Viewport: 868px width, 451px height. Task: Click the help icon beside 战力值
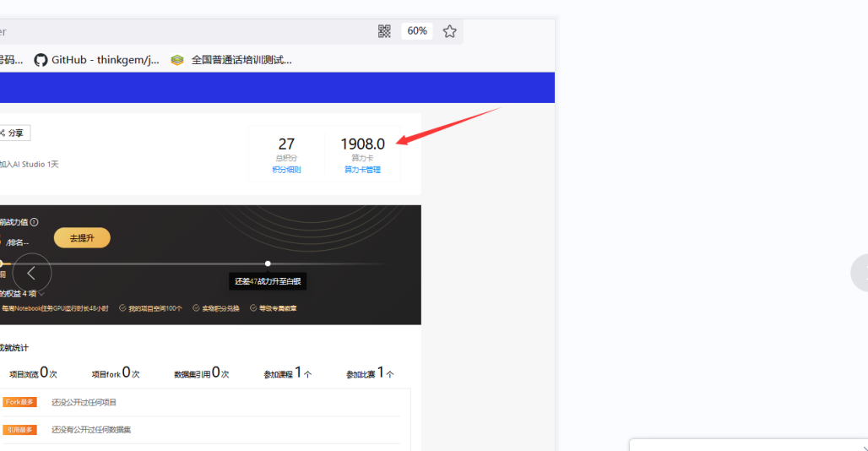(x=35, y=222)
